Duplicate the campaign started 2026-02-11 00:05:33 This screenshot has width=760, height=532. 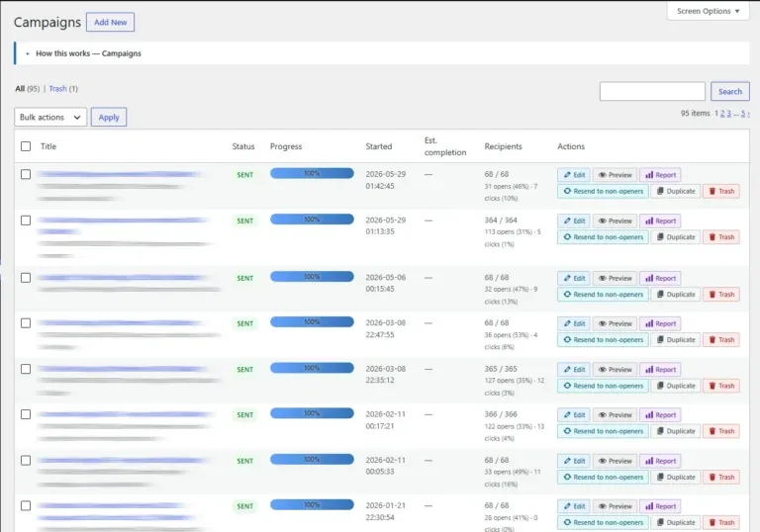click(676, 478)
